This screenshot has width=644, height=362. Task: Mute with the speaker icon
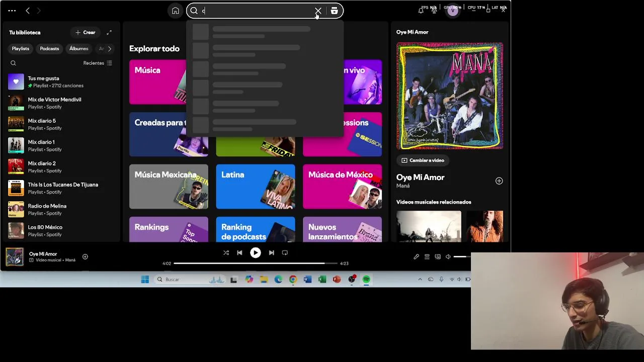448,257
